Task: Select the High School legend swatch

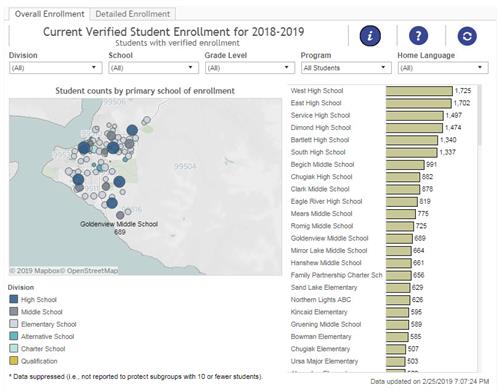Action: pyautogui.click(x=14, y=299)
